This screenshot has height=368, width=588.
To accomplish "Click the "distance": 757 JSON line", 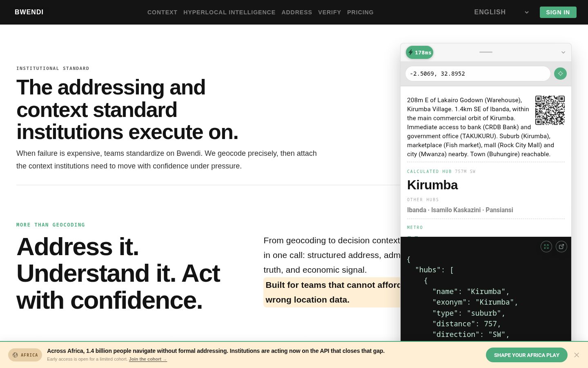I will tap(466, 324).
